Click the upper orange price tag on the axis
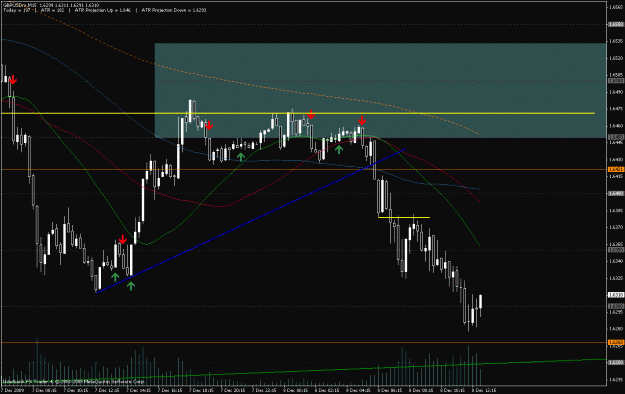The image size is (625, 394). pos(615,169)
